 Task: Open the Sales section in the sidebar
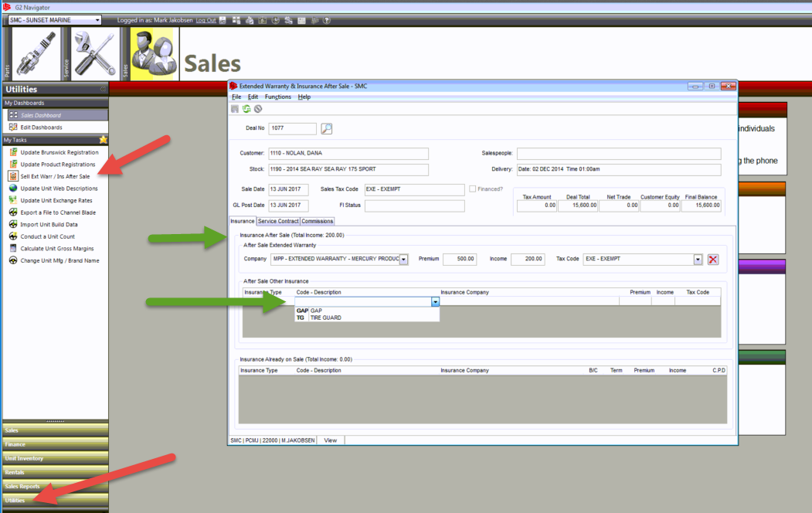coord(56,430)
